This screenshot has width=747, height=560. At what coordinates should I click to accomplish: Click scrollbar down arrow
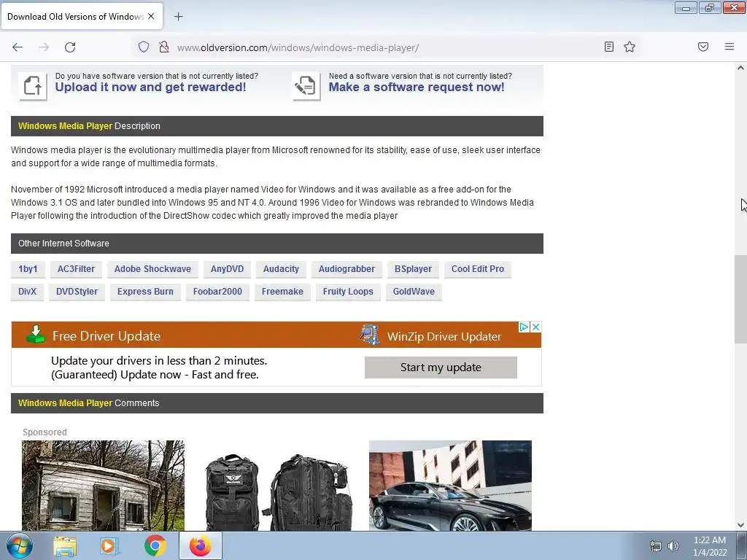pyautogui.click(x=740, y=525)
